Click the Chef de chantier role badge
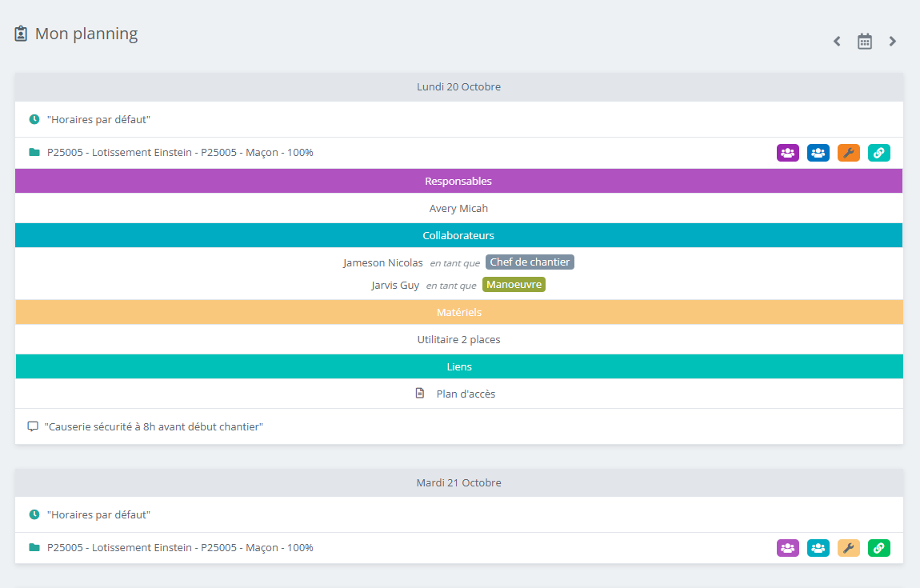920x588 pixels. 530,262
